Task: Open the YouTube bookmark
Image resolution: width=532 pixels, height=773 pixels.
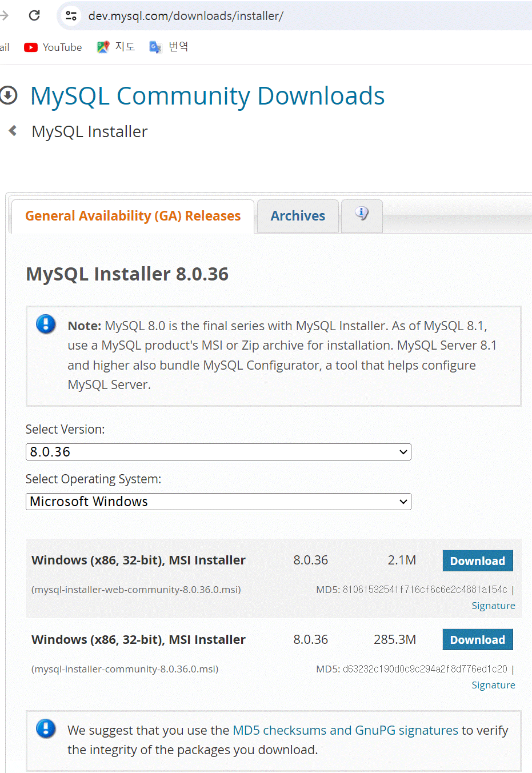Action: click(53, 47)
